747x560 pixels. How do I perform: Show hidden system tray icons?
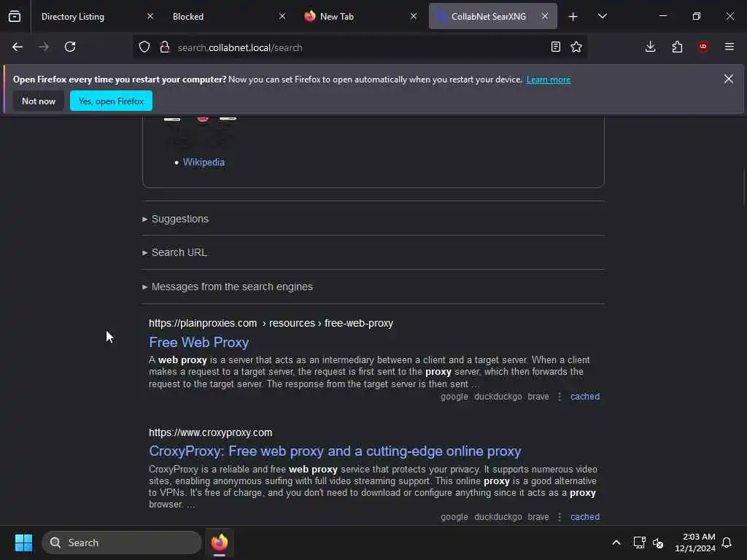[616, 542]
